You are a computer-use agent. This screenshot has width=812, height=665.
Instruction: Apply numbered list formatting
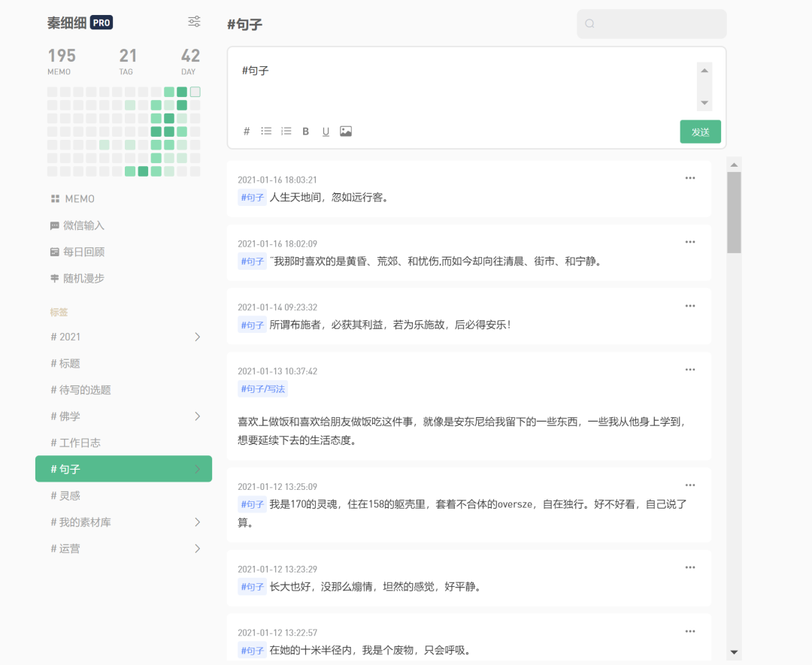click(286, 131)
